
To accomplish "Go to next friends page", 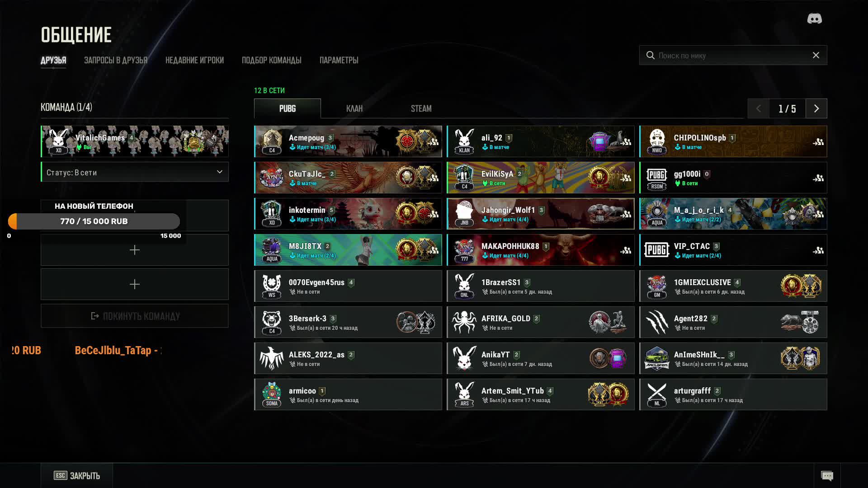I will (x=816, y=108).
